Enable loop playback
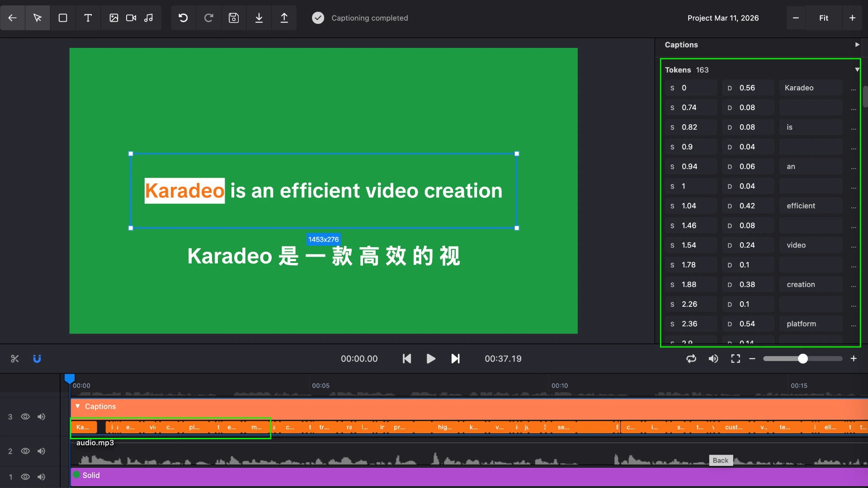 pyautogui.click(x=691, y=358)
